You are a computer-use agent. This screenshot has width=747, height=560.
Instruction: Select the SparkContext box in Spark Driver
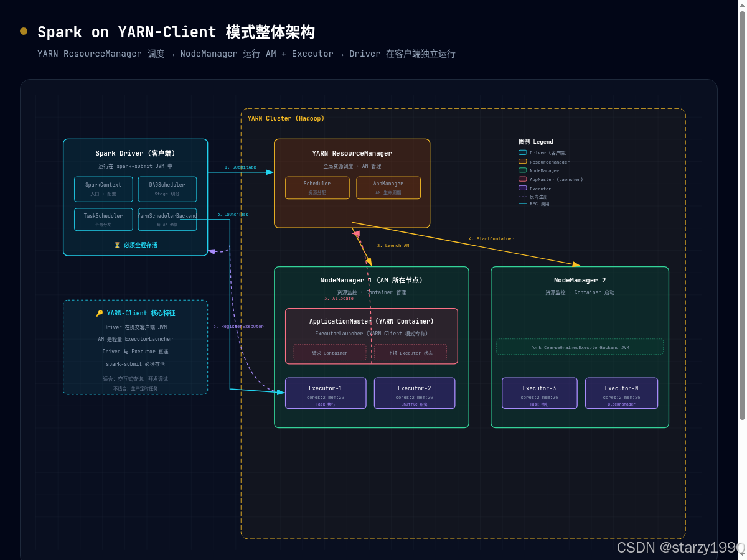click(x=103, y=189)
